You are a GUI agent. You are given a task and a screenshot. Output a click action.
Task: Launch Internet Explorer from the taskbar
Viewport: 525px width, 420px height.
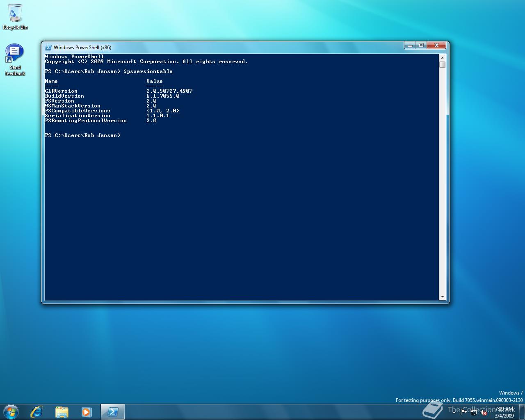coord(37,412)
